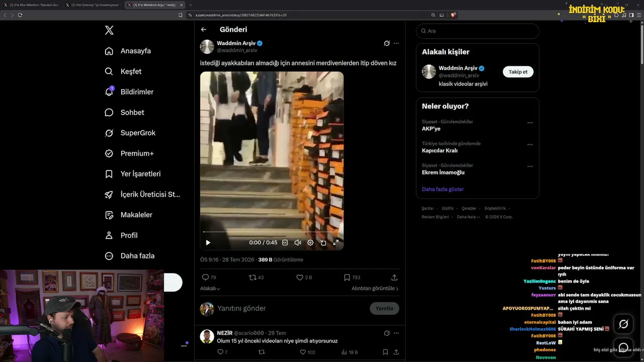Bookmark NEZİR's reply
The image size is (644, 362).
385,352
